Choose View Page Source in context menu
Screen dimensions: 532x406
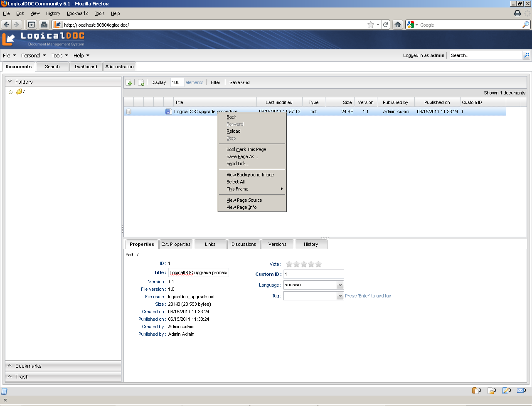252,200
